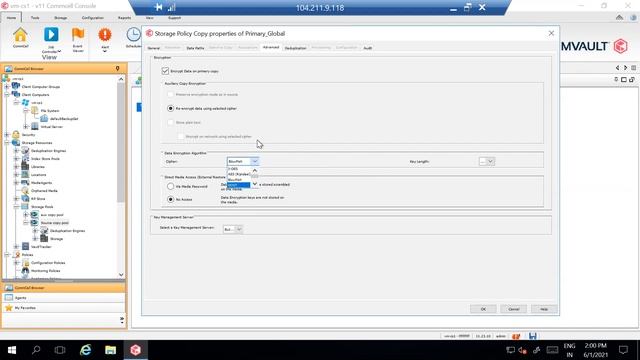This screenshot has width=640, height=360.
Task: Choose the highlighted option in the cipher list
Action: coord(238,185)
